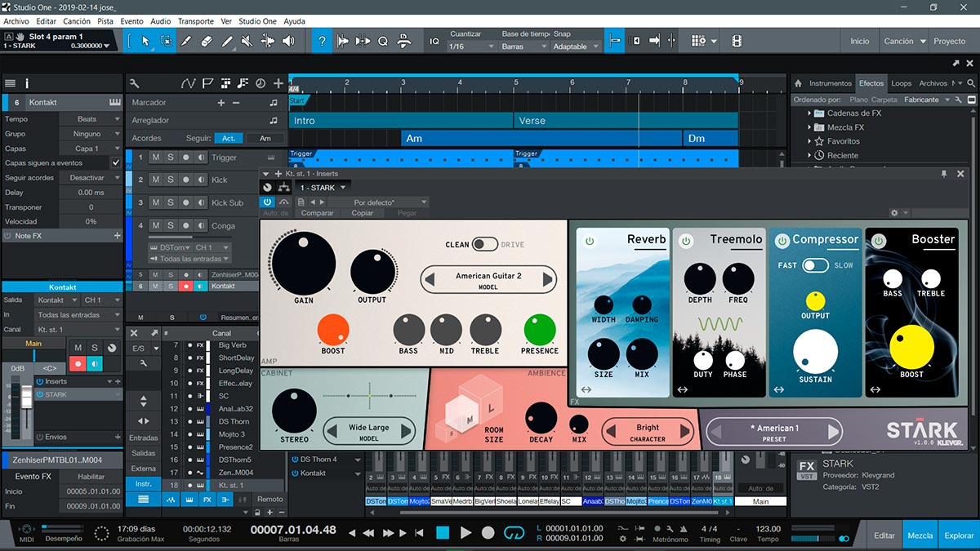Add Note FX with plus icon

pos(117,236)
